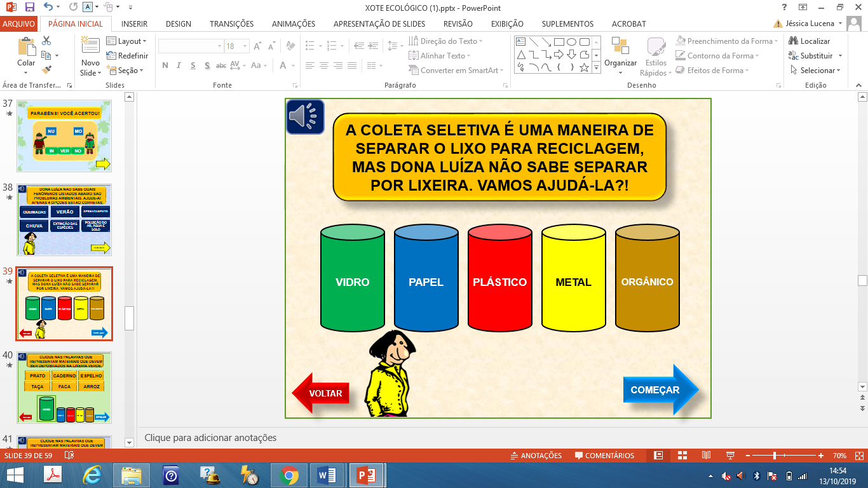Click the Format Painter brush icon
Screen dimensions: 868x488
(46, 71)
